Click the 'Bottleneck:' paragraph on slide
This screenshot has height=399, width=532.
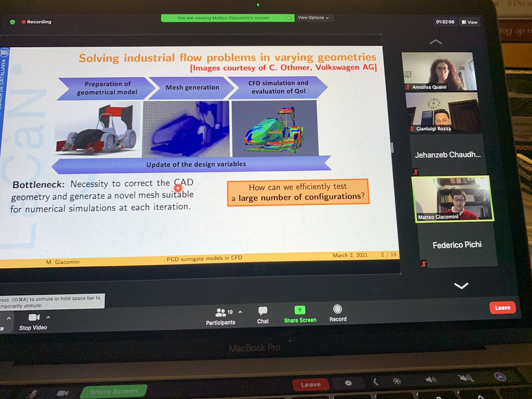click(x=102, y=196)
